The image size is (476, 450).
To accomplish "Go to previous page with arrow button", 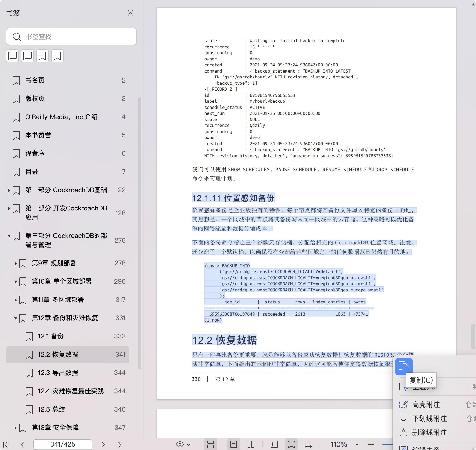I will pyautogui.click(x=23, y=444).
